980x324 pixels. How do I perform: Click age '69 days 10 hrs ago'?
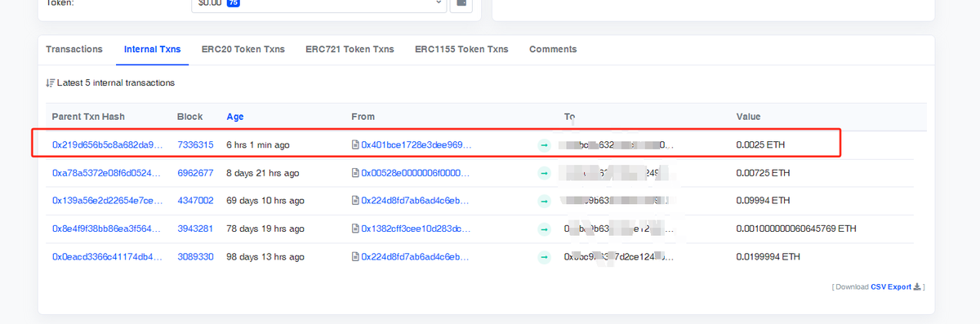pos(265,200)
